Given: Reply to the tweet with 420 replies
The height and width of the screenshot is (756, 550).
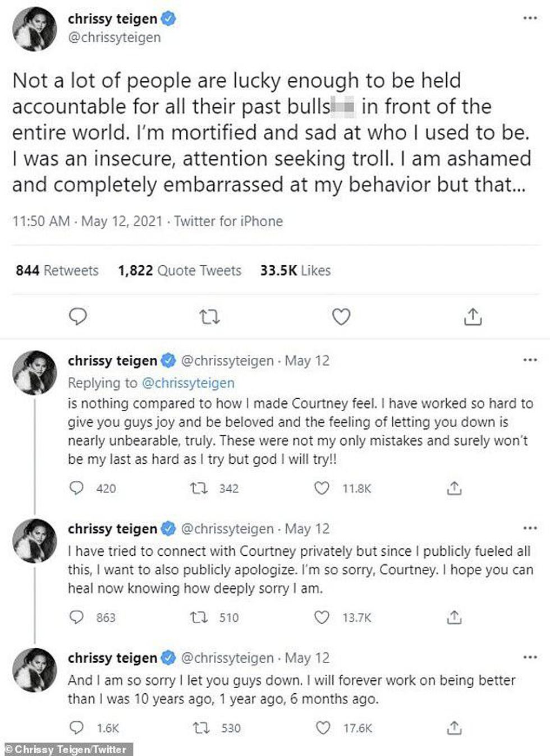Looking at the screenshot, I should tap(76, 488).
